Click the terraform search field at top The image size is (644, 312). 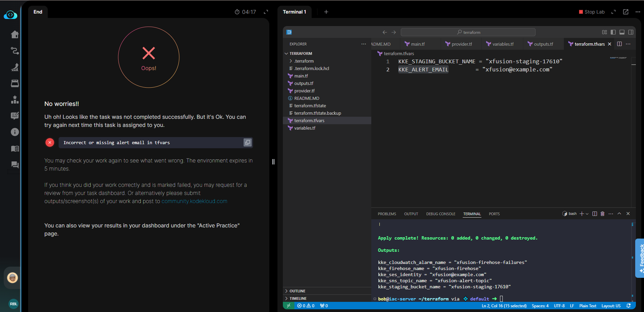click(x=468, y=32)
